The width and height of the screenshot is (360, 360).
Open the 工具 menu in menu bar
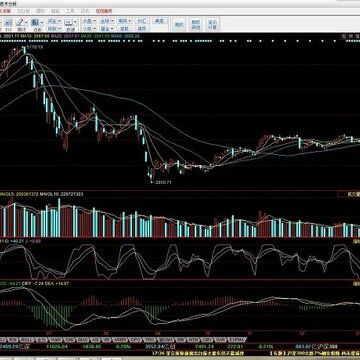(x=70, y=11)
